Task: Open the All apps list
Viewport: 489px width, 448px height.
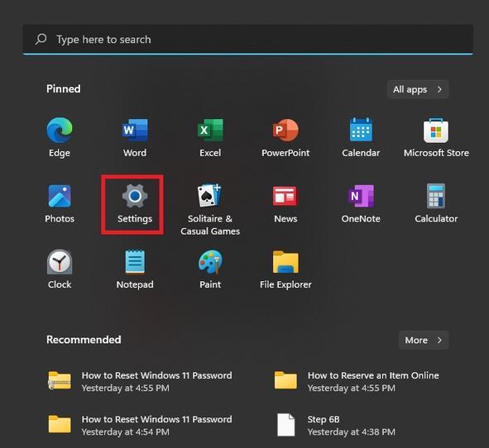Action: 418,89
